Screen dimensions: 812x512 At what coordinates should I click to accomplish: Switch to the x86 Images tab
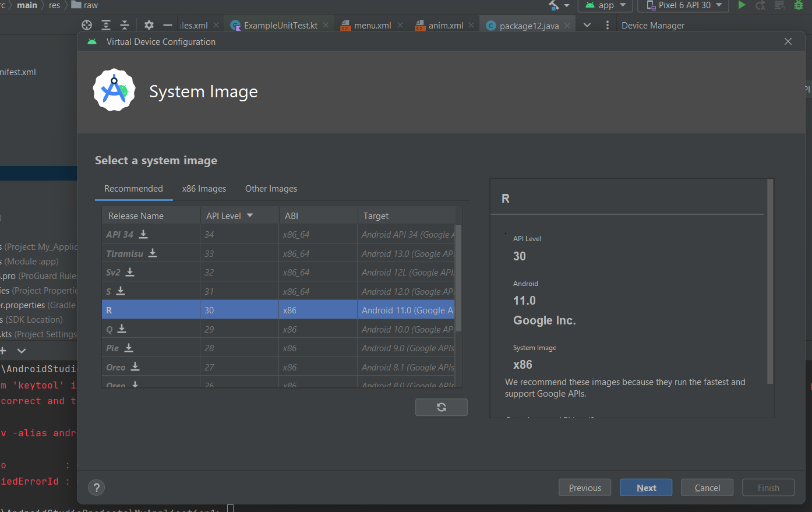tap(204, 189)
